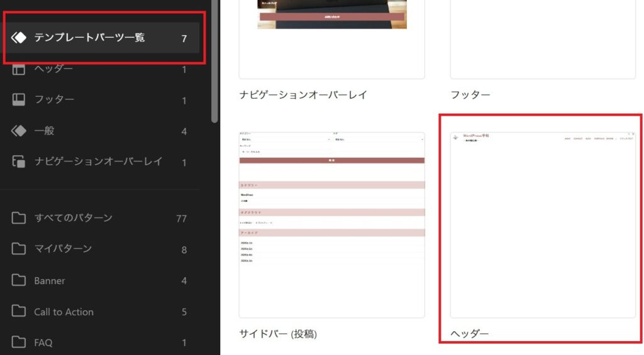Open the サイドバー (投稿) template part preview

coord(332,225)
